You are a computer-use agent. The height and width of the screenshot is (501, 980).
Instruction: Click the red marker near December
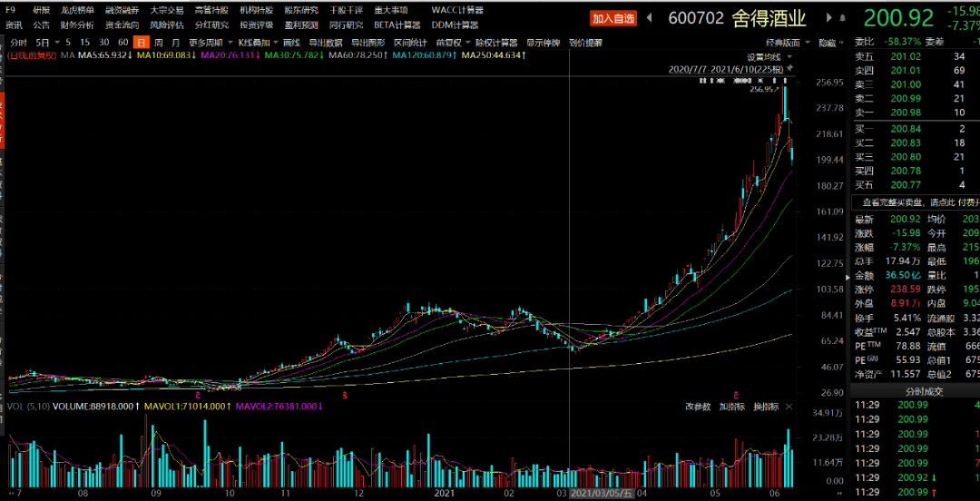[344, 396]
